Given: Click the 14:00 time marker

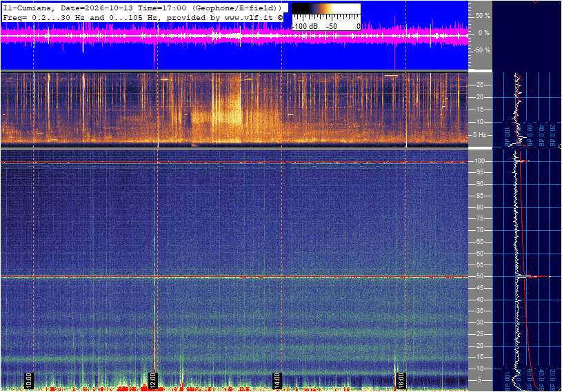Looking at the screenshot, I should (277, 380).
